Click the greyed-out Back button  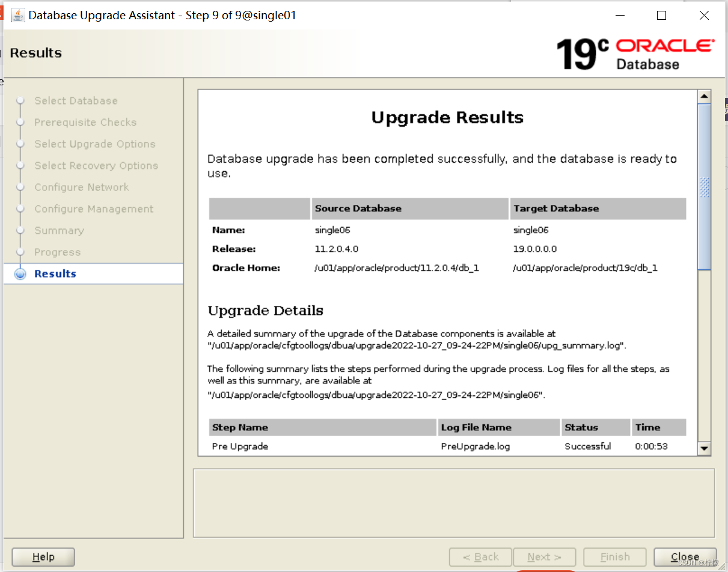[480, 557]
